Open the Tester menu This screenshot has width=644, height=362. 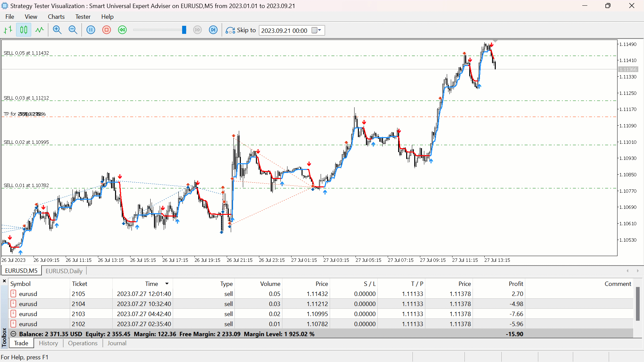83,17
